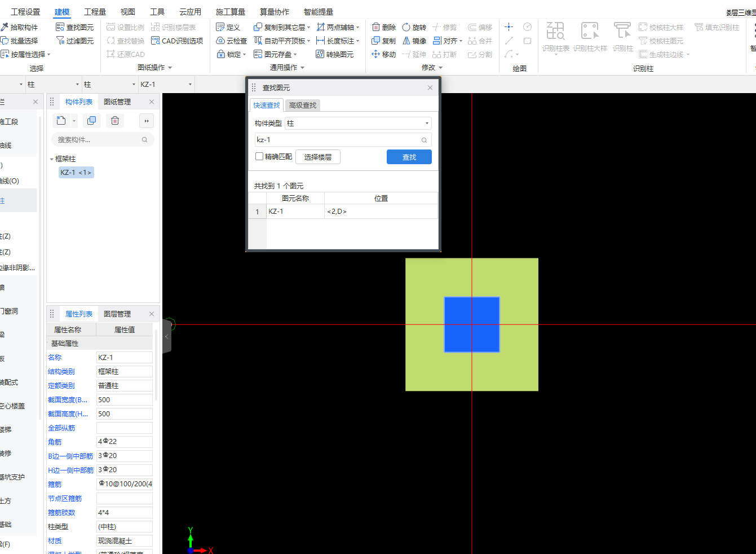The image size is (756, 554).
Task: Open the 过滤图元 filter element tool
Action: pos(75,41)
